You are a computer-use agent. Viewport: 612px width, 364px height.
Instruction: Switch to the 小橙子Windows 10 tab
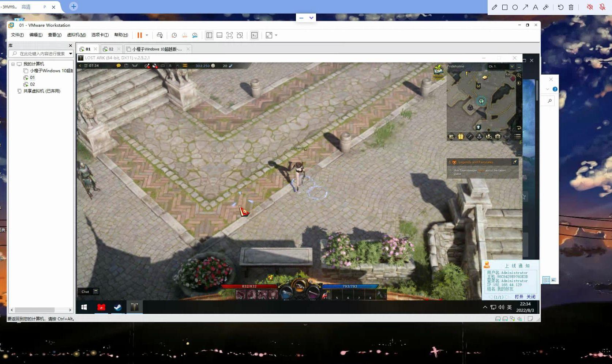[157, 49]
